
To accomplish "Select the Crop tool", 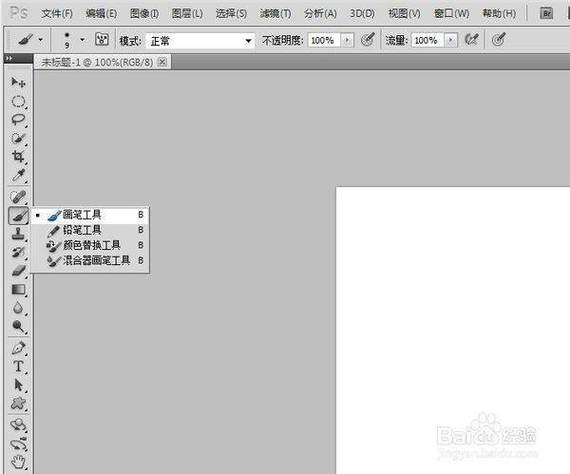I will 18,157.
